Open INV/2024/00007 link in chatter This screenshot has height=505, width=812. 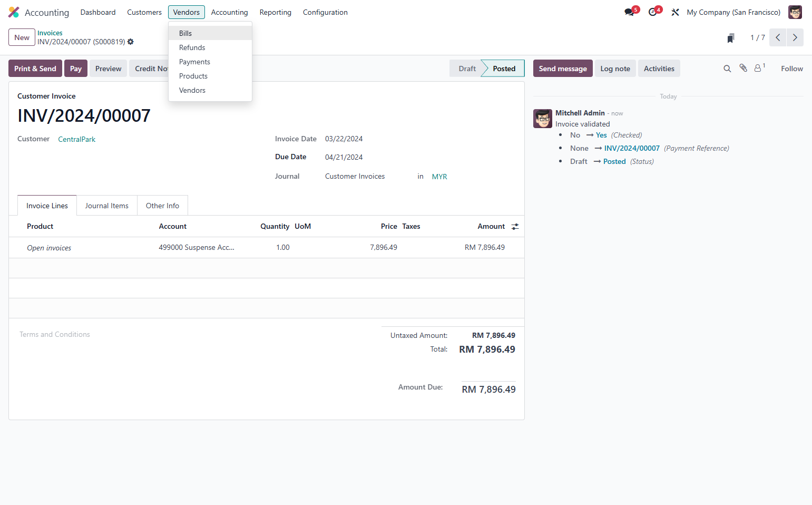632,148
